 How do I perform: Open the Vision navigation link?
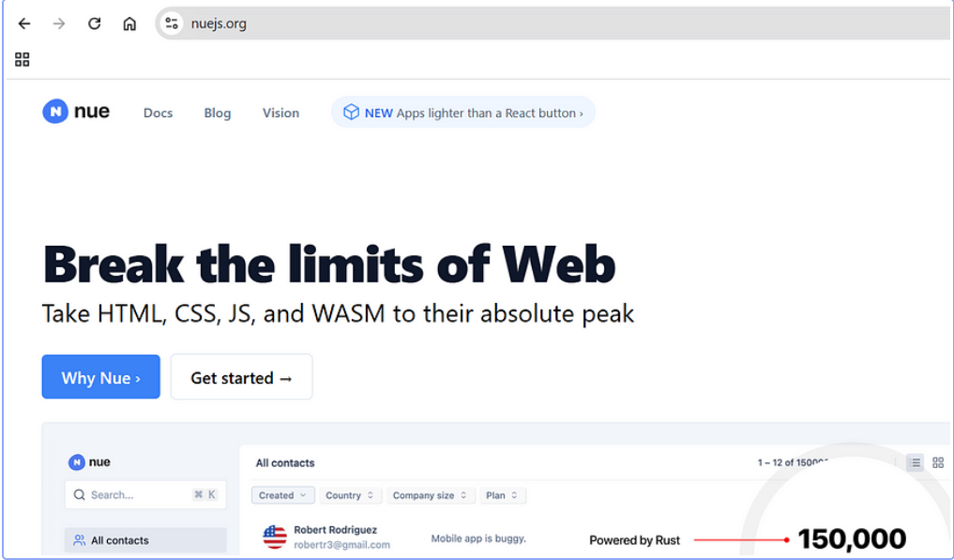click(280, 114)
